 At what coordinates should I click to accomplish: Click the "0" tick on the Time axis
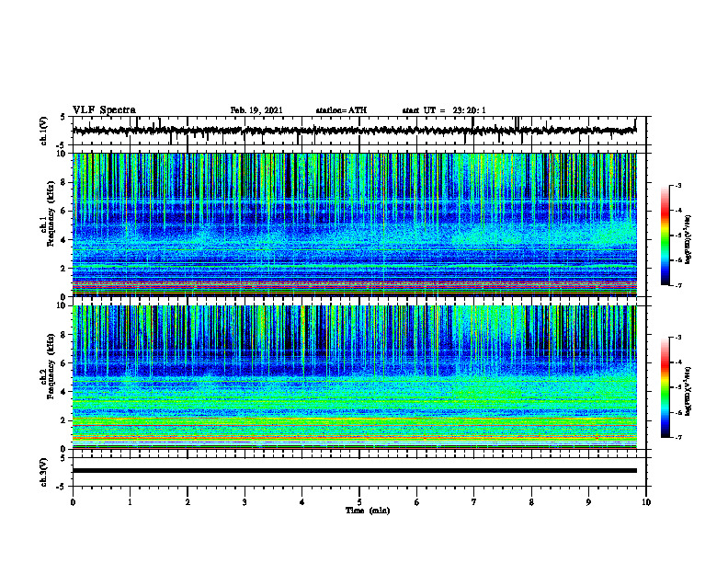click(x=73, y=502)
